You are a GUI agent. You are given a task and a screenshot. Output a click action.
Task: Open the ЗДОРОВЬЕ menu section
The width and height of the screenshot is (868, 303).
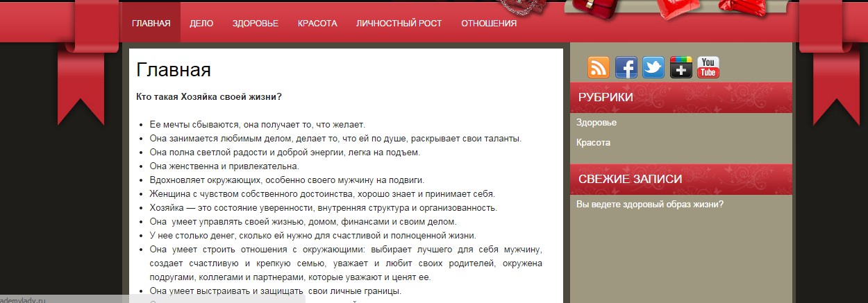click(256, 23)
